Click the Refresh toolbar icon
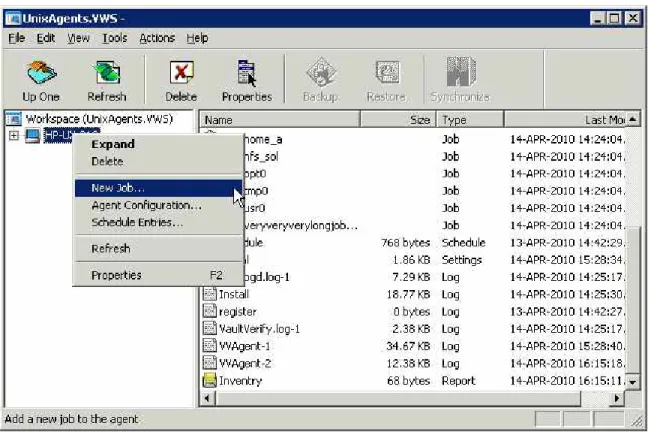This screenshot has height=432, width=648. [x=107, y=72]
